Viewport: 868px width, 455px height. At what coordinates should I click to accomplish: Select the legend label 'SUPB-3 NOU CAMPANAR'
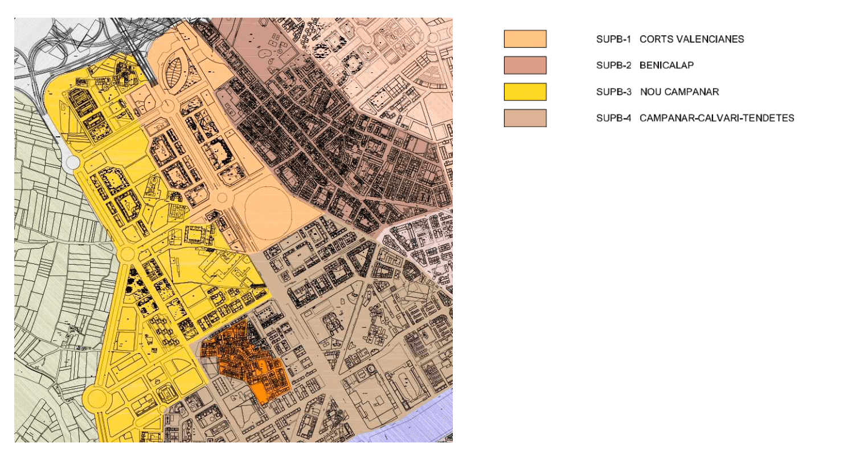click(657, 92)
